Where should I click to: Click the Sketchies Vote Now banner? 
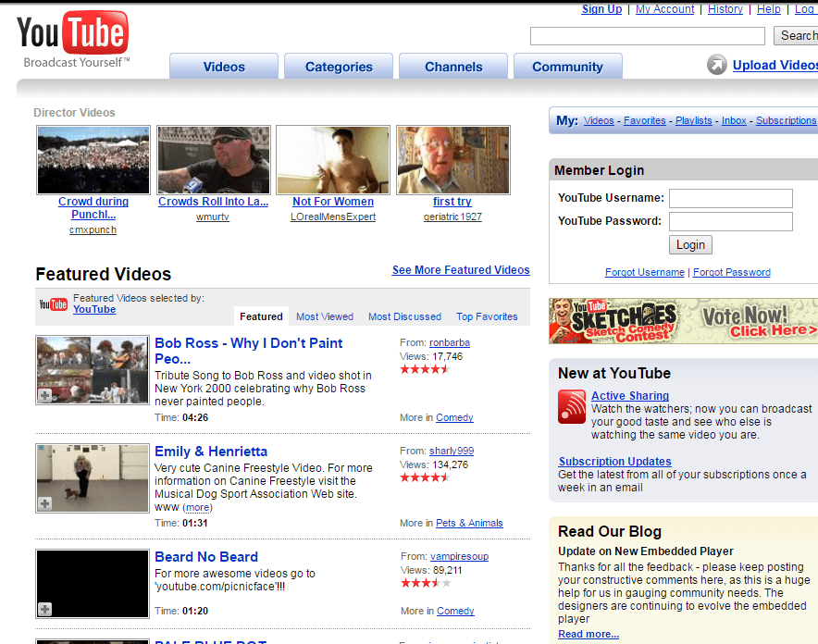684,321
